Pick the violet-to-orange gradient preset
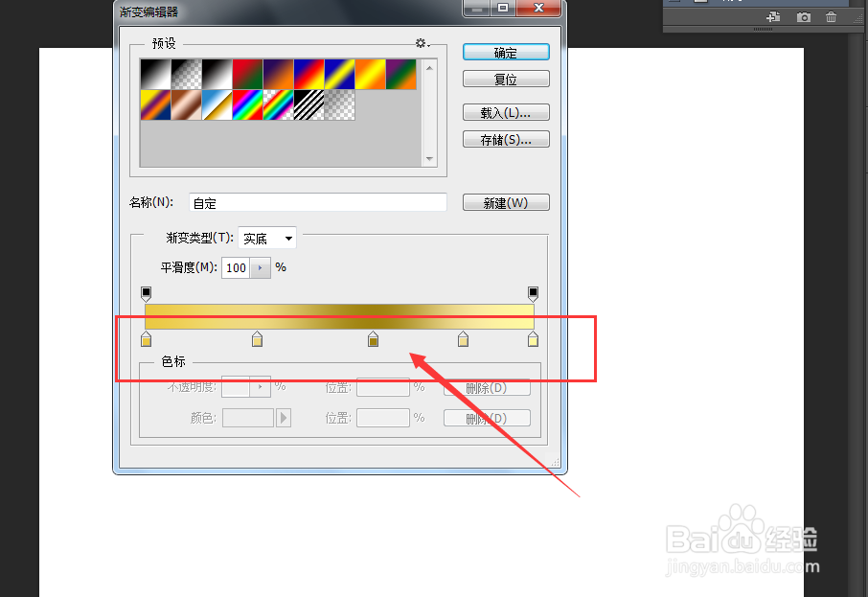The width and height of the screenshot is (868, 597). [279, 74]
